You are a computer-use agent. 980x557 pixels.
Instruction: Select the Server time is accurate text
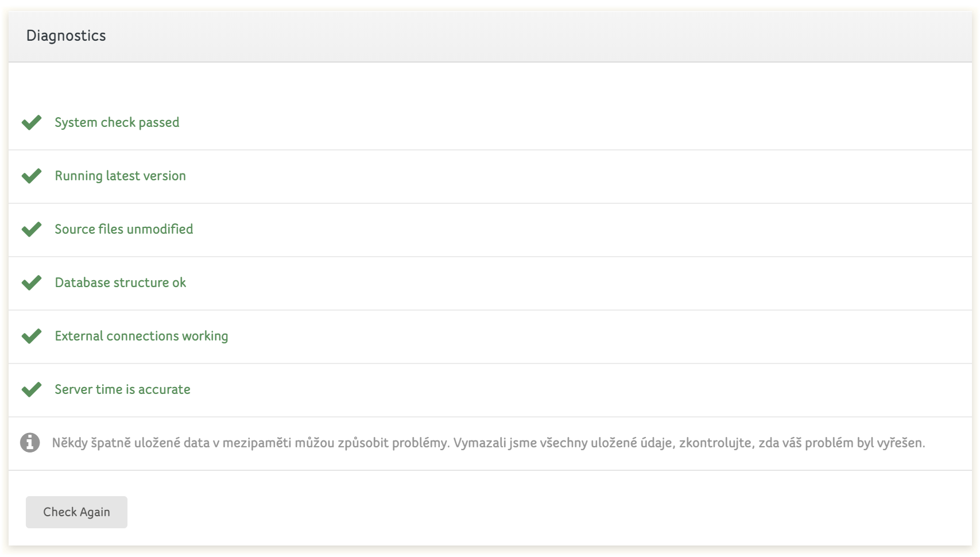(x=122, y=389)
